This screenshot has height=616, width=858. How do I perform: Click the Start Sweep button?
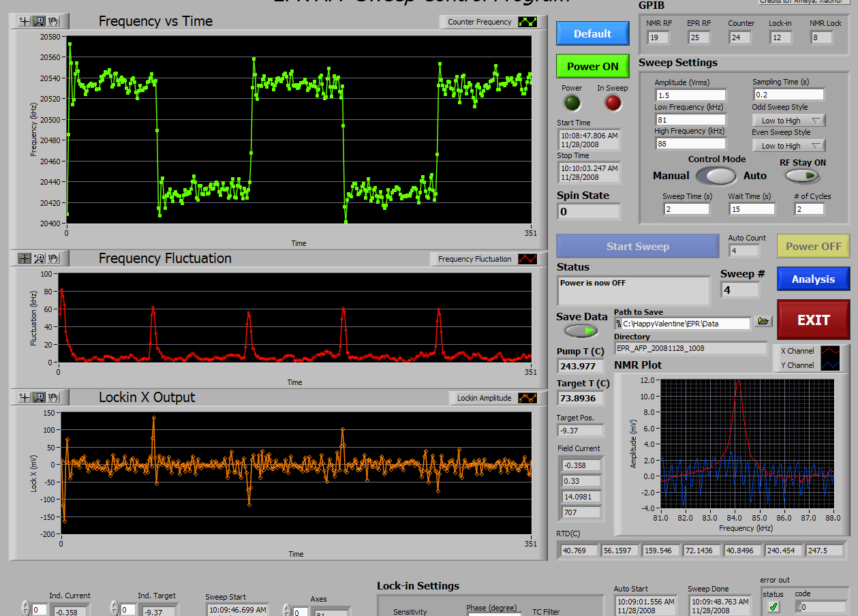pyautogui.click(x=638, y=247)
